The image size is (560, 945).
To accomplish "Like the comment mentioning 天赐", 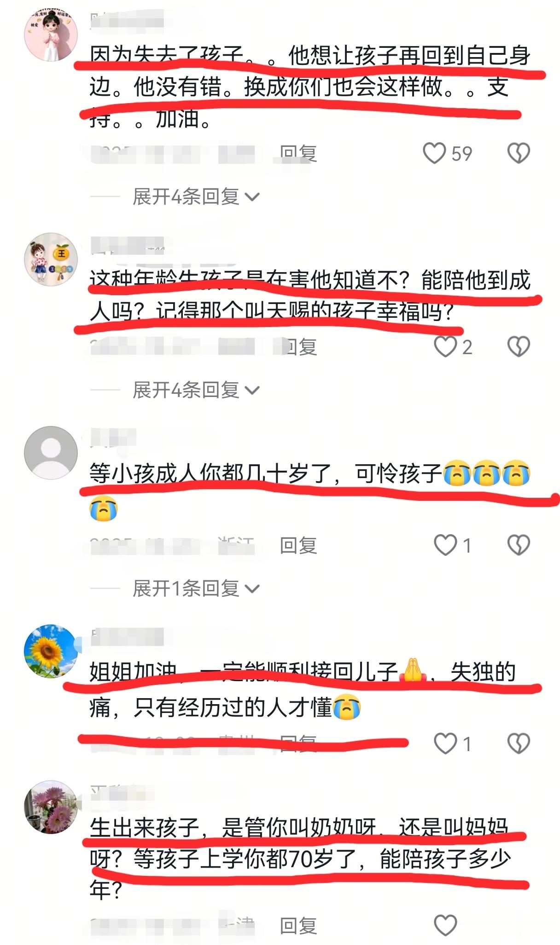I will tap(445, 347).
